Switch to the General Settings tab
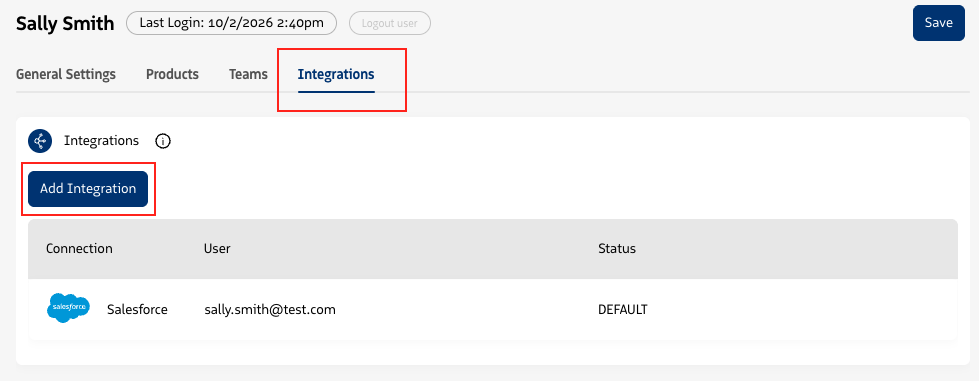The width and height of the screenshot is (979, 381). pos(66,74)
